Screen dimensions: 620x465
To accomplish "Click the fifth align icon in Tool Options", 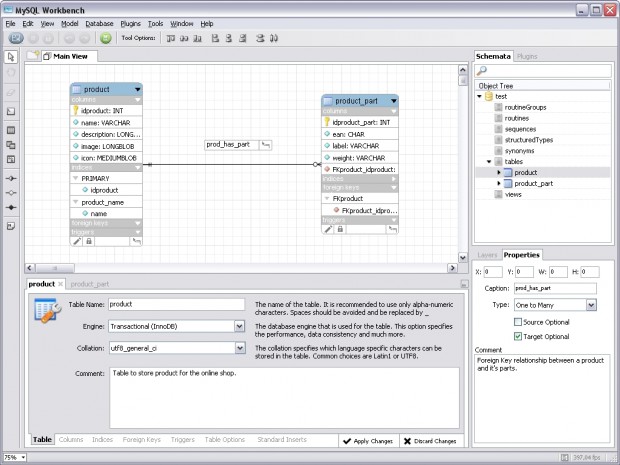I will pyautogui.click(x=229, y=38).
